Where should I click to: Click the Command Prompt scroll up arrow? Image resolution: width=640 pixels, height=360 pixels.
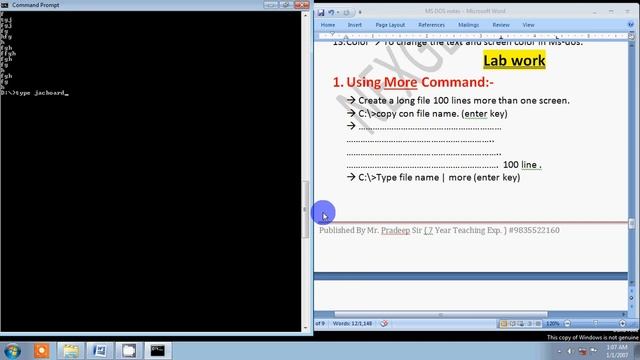tap(306, 15)
